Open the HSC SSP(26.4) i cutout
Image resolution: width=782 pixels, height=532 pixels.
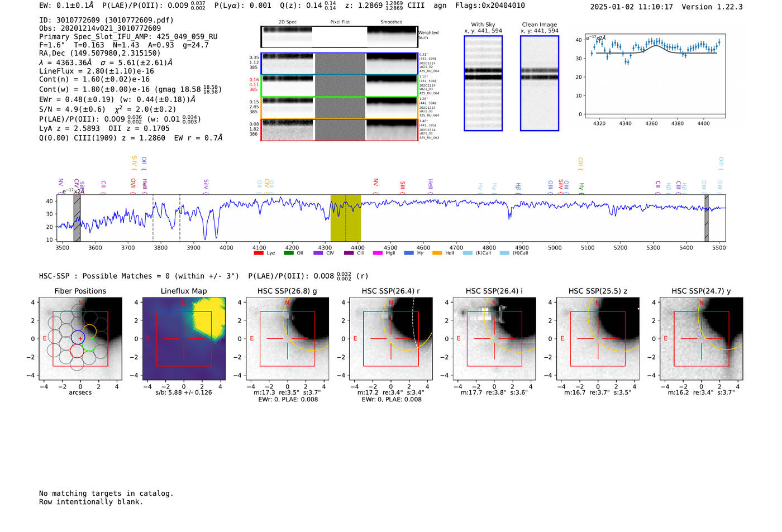tap(494, 338)
